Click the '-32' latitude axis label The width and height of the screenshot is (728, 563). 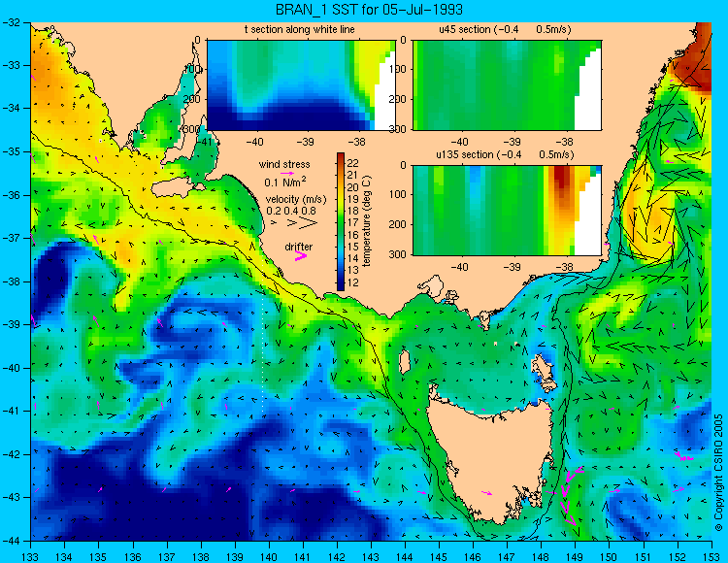(x=11, y=22)
